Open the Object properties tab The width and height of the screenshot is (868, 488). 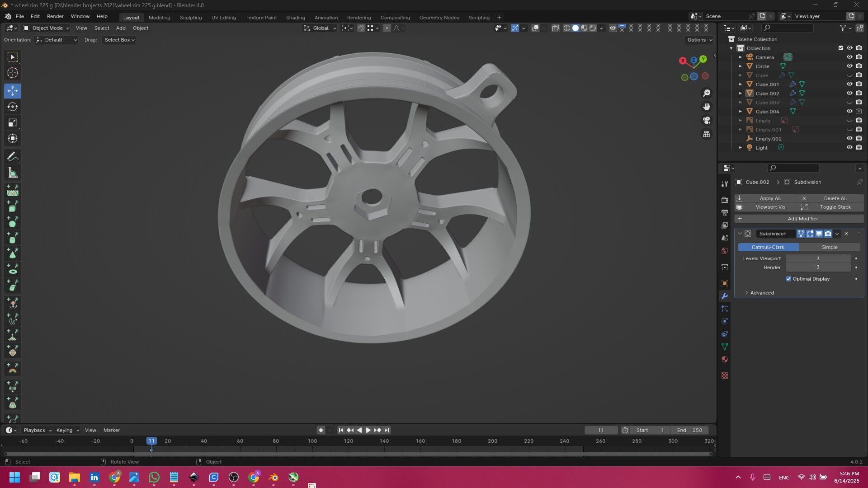click(x=725, y=283)
